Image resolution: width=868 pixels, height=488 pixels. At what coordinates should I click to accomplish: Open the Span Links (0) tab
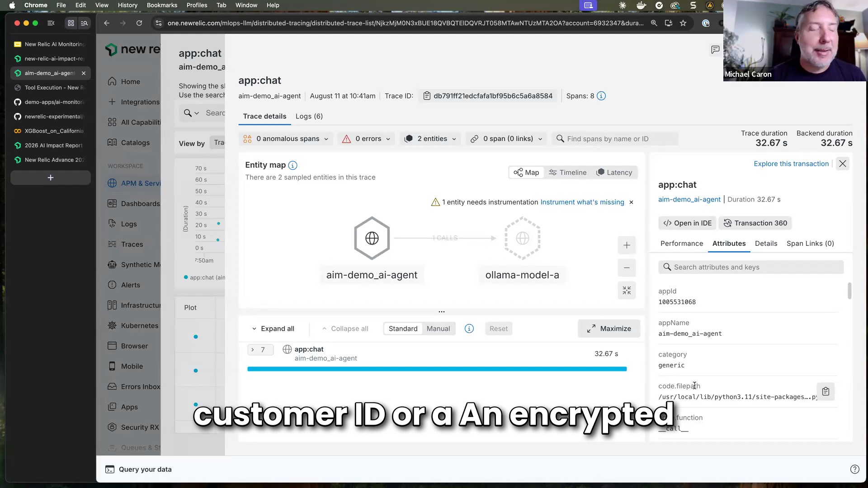810,244
